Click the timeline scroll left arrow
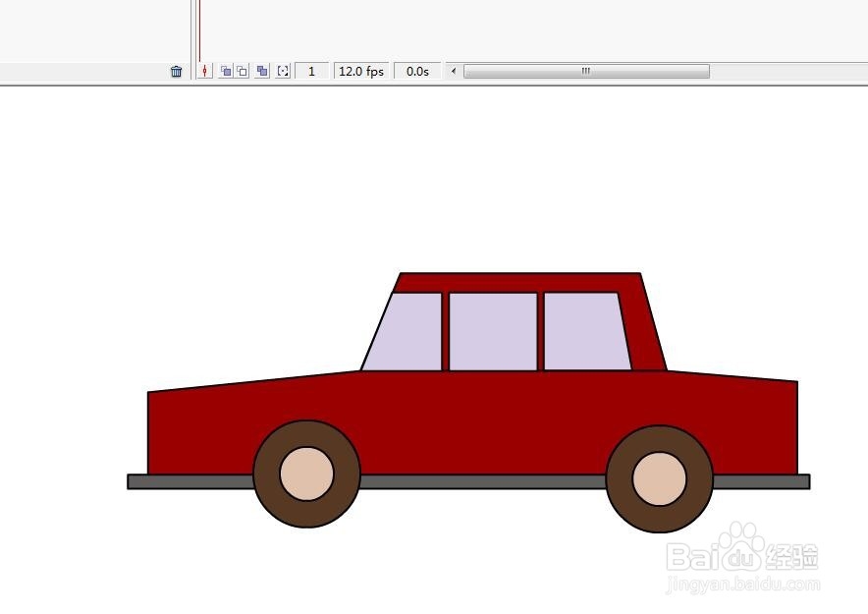868x614 pixels. [454, 71]
